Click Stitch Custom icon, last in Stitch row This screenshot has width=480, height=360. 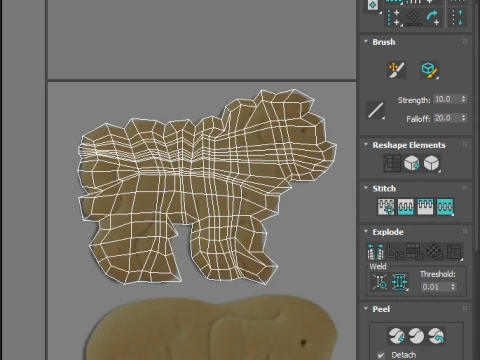[445, 207]
